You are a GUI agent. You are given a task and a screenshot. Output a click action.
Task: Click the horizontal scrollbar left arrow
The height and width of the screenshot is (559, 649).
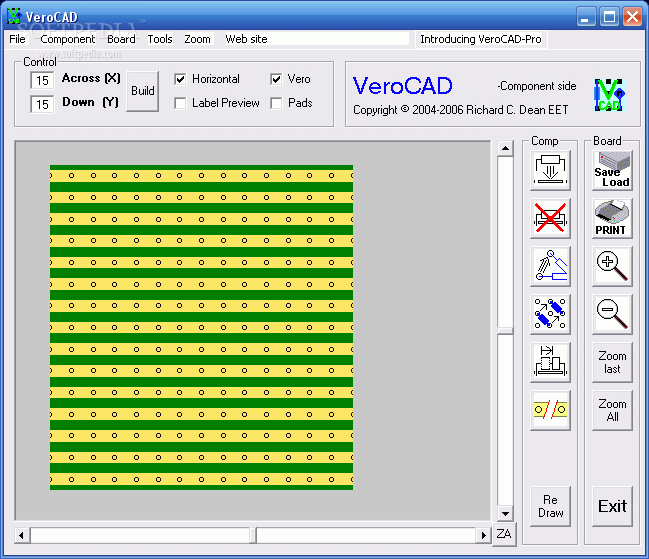(22, 535)
